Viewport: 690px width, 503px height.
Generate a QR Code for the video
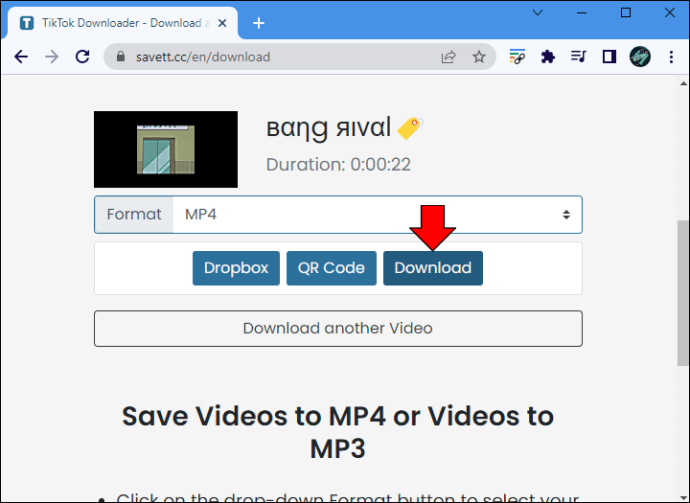[330, 268]
